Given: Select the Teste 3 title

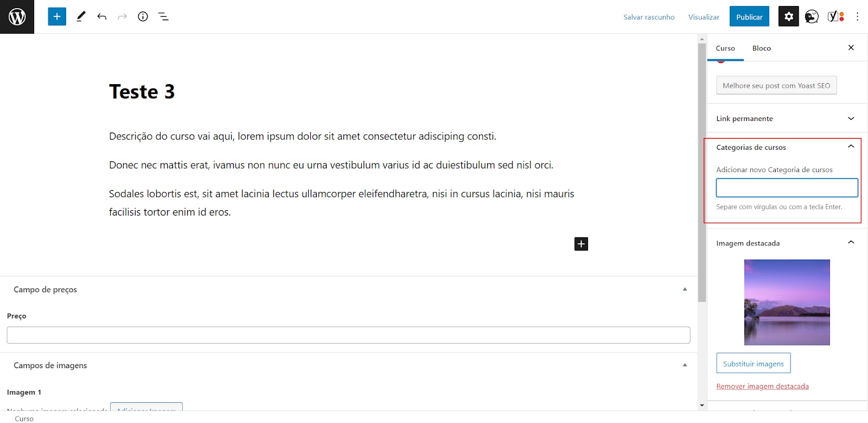Looking at the screenshot, I should click(x=142, y=91).
